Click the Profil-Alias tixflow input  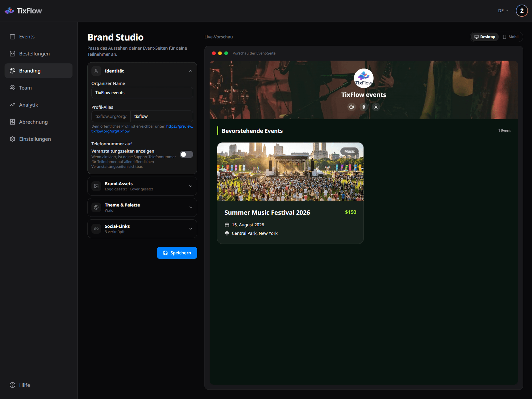coord(162,117)
